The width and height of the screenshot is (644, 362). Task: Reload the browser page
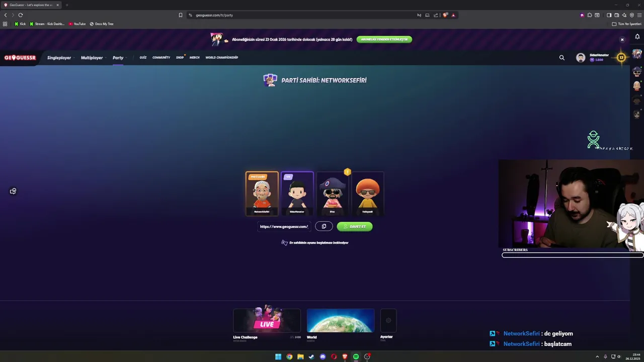click(x=21, y=15)
